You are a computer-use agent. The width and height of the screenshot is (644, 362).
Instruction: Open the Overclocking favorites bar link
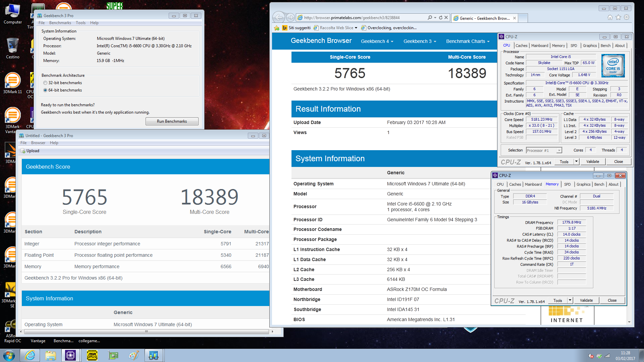[x=389, y=28]
